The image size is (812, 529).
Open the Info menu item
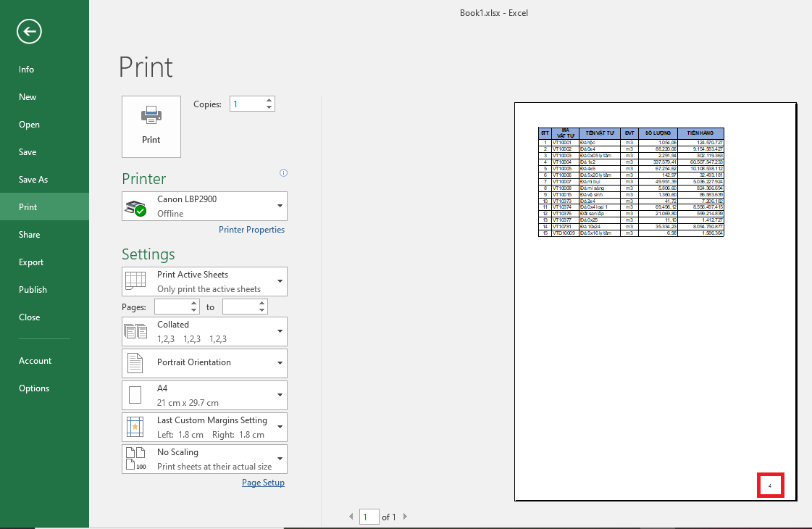[x=44, y=70]
